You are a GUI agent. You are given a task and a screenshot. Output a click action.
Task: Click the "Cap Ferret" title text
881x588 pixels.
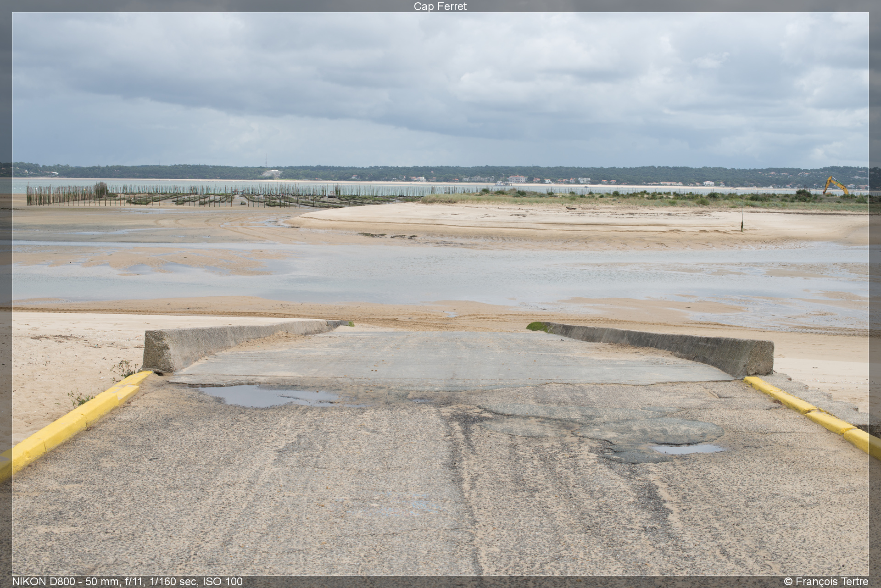pyautogui.click(x=440, y=6)
